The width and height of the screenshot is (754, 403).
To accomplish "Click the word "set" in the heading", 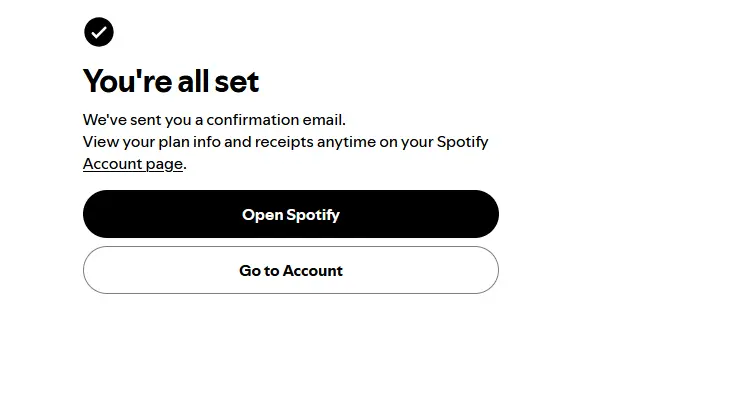I will point(237,82).
